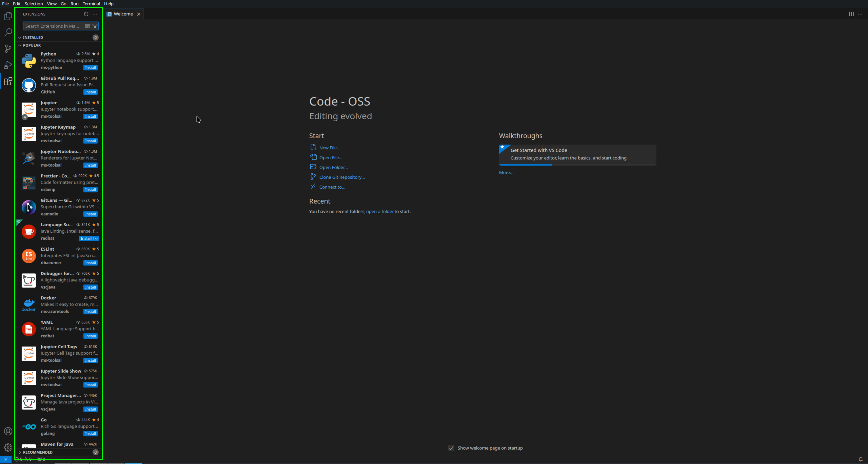The height and width of the screenshot is (464, 868).
Task: Select the Go extension icon
Action: pyautogui.click(x=29, y=427)
